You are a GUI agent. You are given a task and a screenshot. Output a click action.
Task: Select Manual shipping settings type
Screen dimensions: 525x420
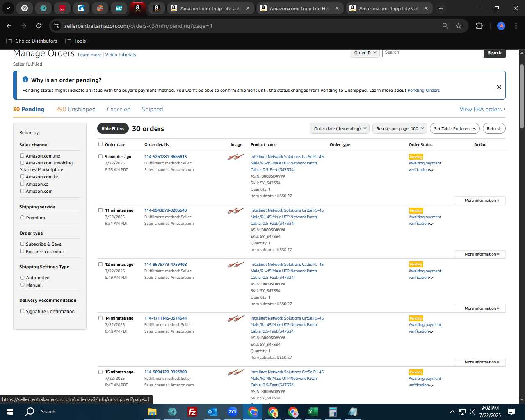pyautogui.click(x=22, y=285)
